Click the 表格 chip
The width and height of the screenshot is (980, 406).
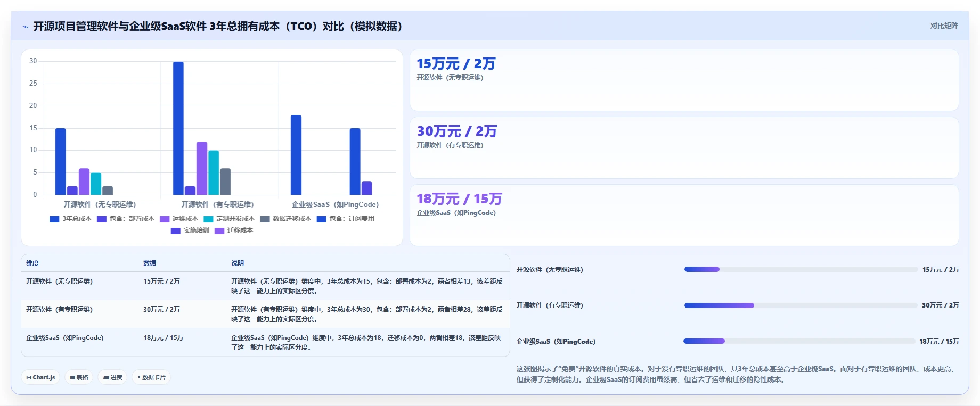[79, 377]
